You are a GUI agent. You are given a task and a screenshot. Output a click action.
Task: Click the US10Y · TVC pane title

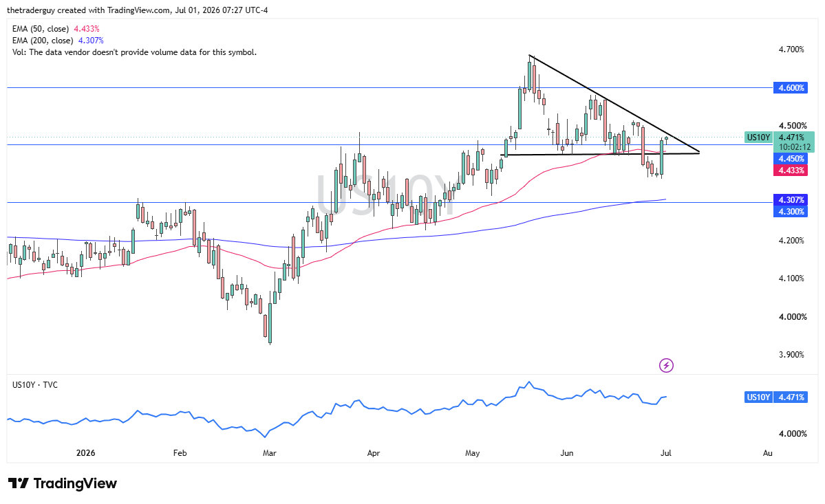34,384
